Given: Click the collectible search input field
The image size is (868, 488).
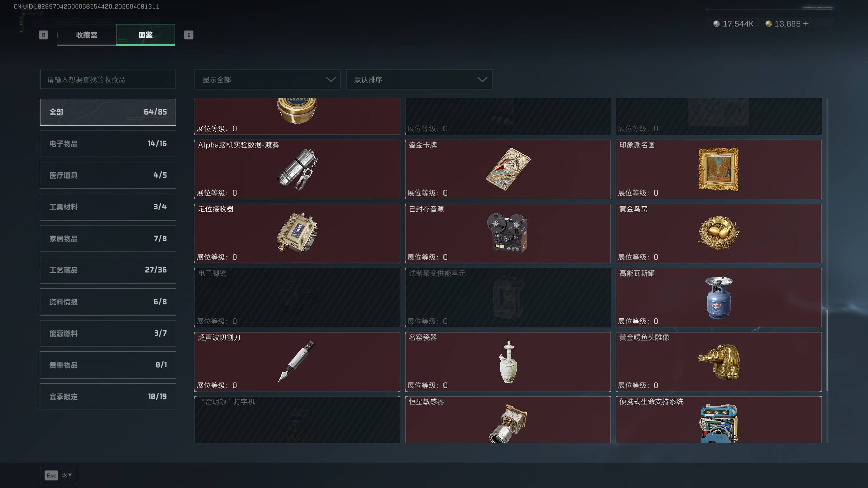Looking at the screenshot, I should point(108,80).
